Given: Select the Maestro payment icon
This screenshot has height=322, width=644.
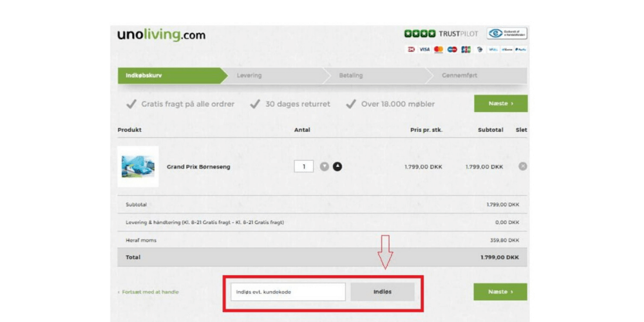Looking at the screenshot, I should [452, 50].
